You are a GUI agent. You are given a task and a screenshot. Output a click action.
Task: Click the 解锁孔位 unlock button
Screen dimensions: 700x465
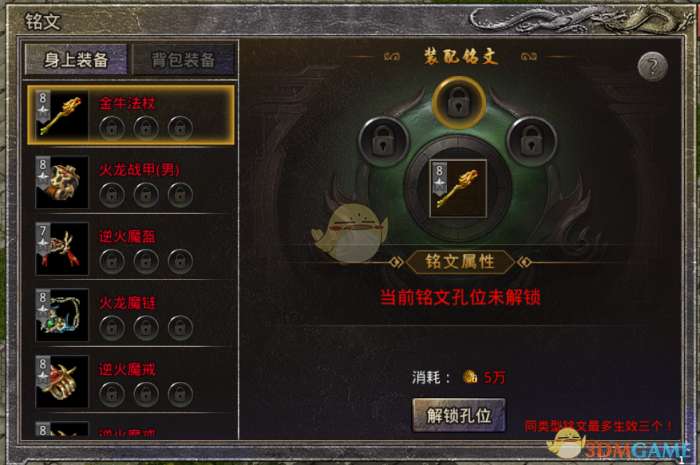coord(459,415)
